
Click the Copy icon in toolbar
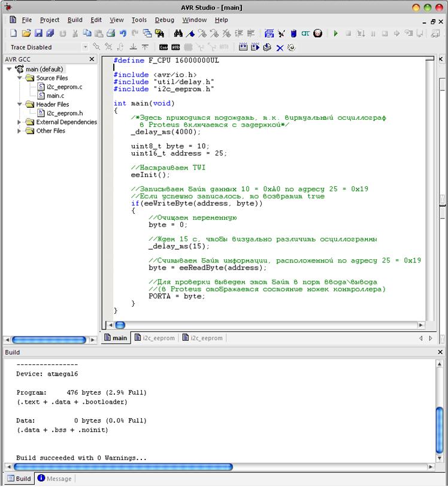[x=87, y=33]
